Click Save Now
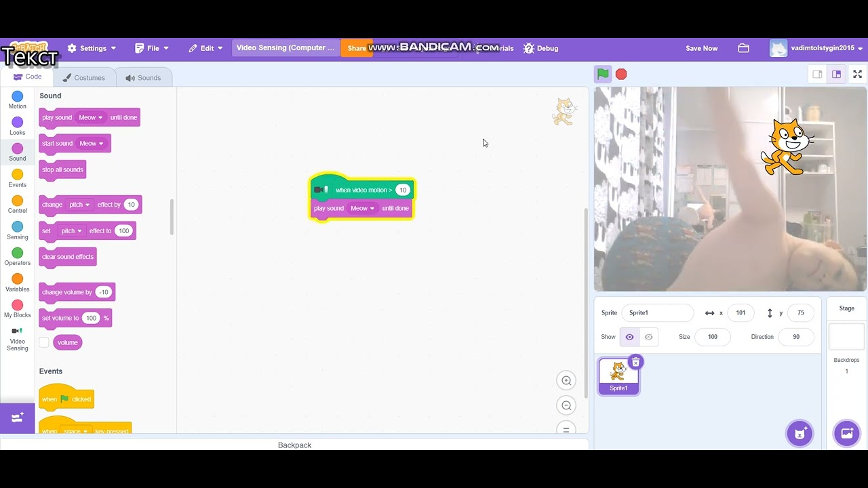This screenshot has height=488, width=868. coord(701,48)
